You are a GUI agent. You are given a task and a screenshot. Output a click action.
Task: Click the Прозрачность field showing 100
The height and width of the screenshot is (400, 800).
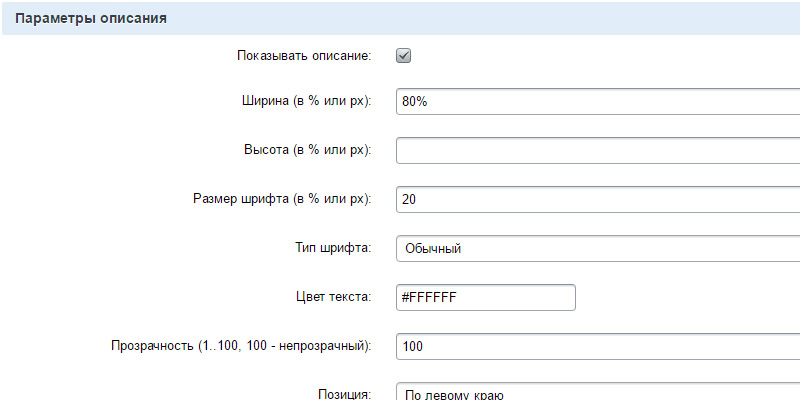pos(598,346)
